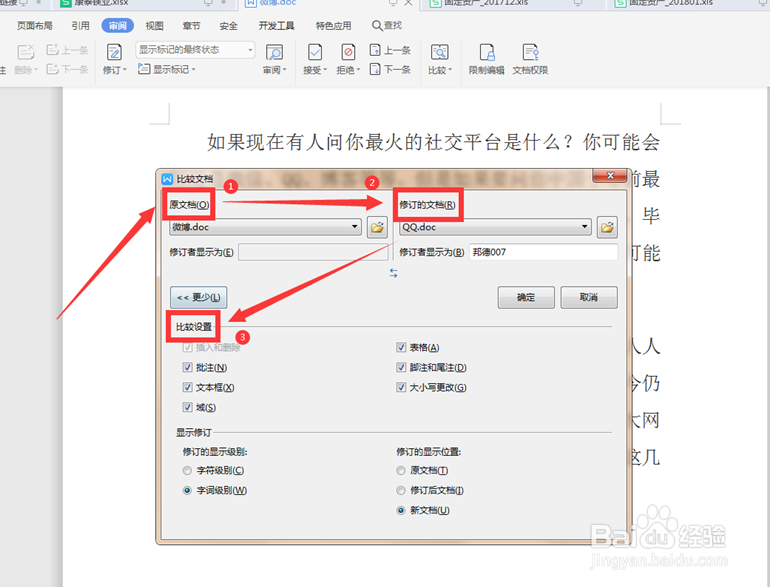
Task: Toggle the Comments (批注) checkbox
Action: point(187,367)
